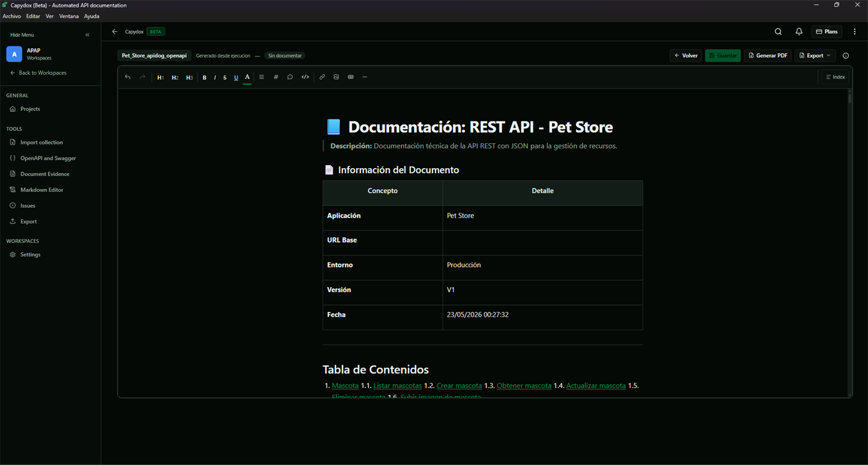Click the date cell 23/05/2026 00:27:32

542,317
